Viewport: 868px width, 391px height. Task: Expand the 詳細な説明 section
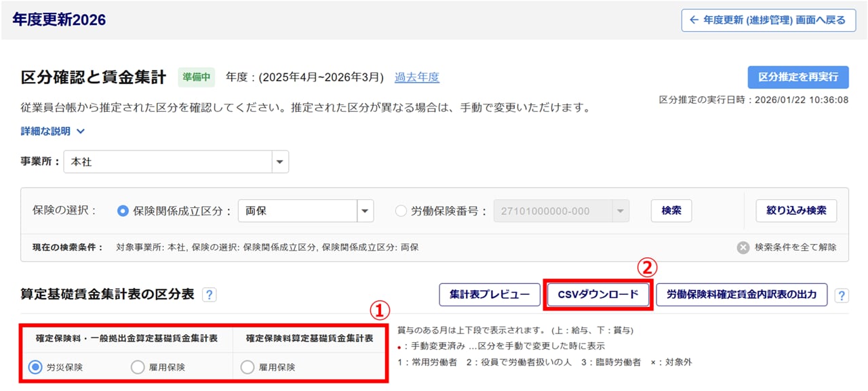(53, 131)
